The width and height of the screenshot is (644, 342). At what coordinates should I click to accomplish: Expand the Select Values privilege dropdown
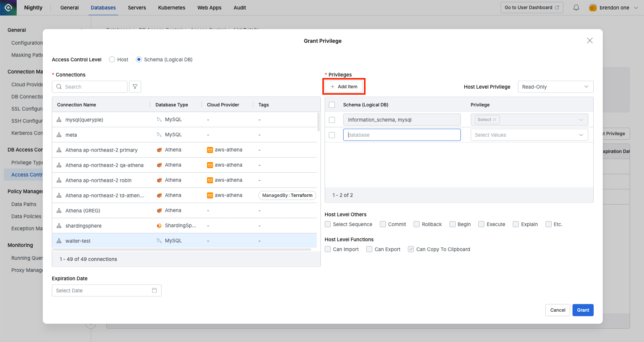coord(529,135)
